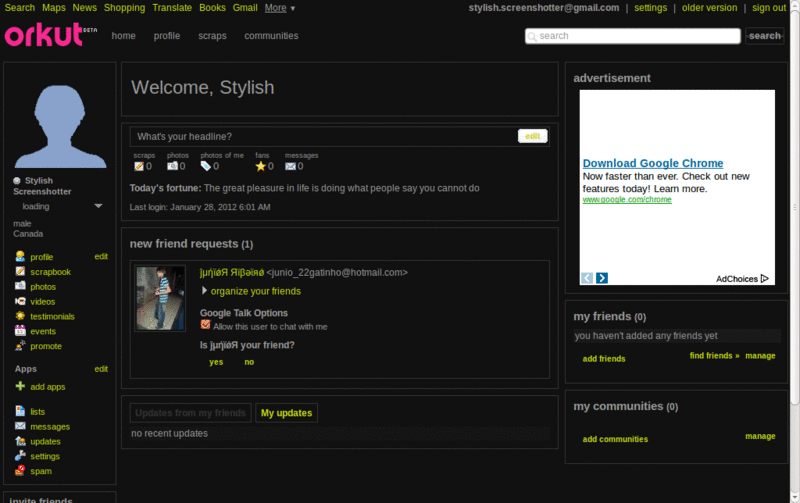
Task: Click the promote icon in the sidebar
Action: pyautogui.click(x=20, y=345)
